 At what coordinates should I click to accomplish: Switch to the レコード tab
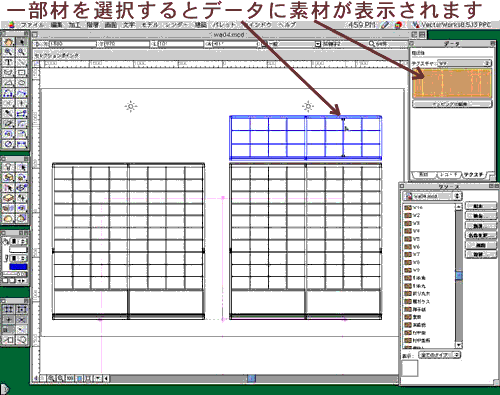[447, 175]
